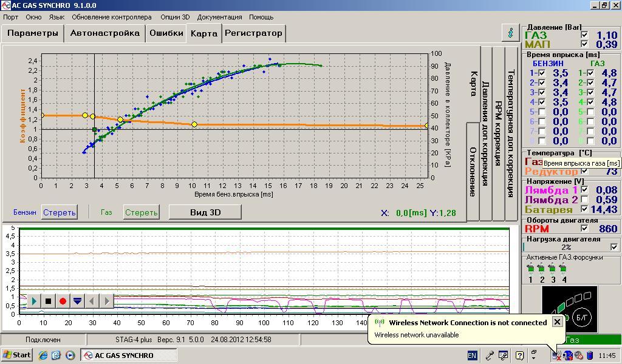Viewport: 622px width, 364px height.
Task: Click the handwriting icon in language bar
Action: point(504,356)
